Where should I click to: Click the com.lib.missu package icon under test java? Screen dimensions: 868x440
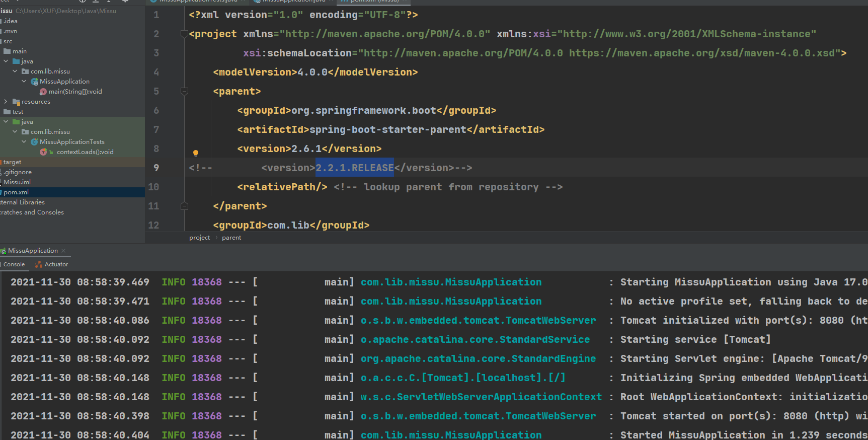tap(25, 132)
